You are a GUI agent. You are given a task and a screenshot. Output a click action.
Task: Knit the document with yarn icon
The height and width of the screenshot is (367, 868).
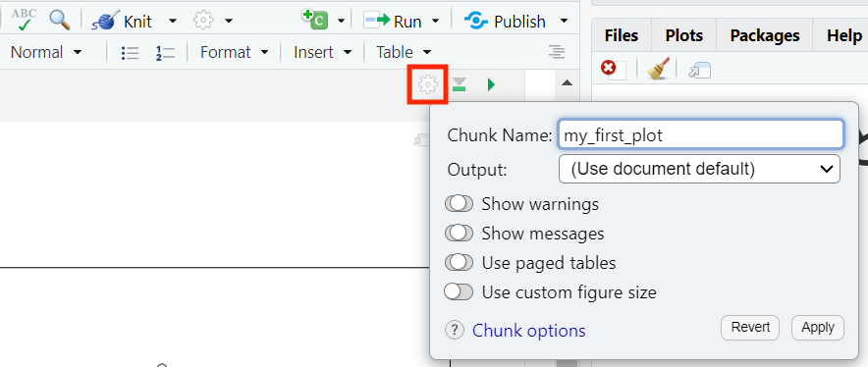121,21
